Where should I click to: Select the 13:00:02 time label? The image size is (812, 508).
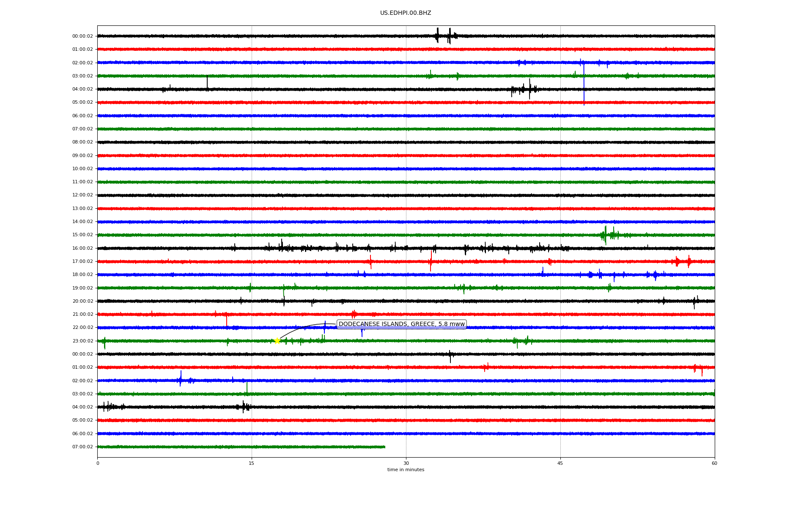coord(82,208)
